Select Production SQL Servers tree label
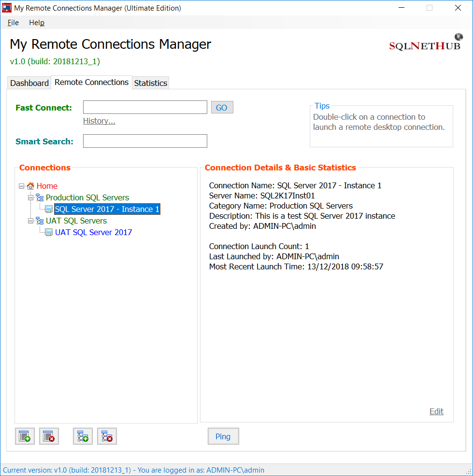This screenshot has height=476, width=473. click(87, 197)
